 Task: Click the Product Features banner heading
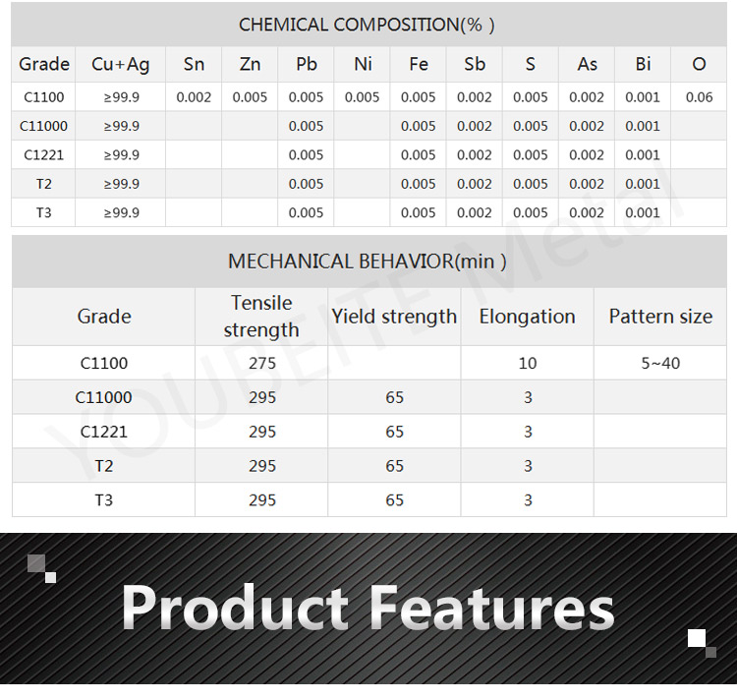(368, 608)
